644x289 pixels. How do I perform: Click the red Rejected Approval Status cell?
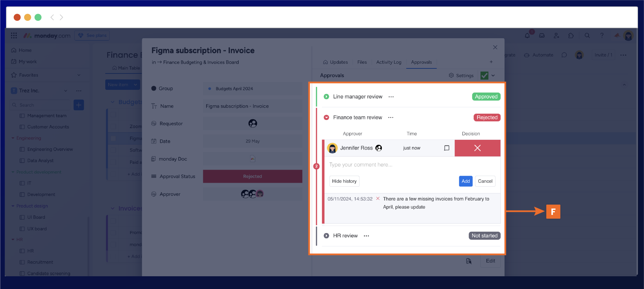pos(252,176)
